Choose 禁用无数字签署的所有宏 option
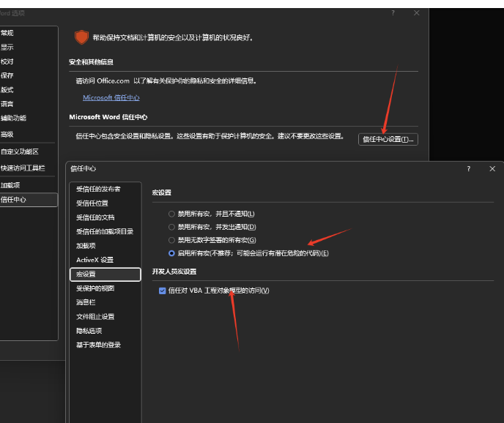Viewport: 504px width, 423px height. (171, 240)
